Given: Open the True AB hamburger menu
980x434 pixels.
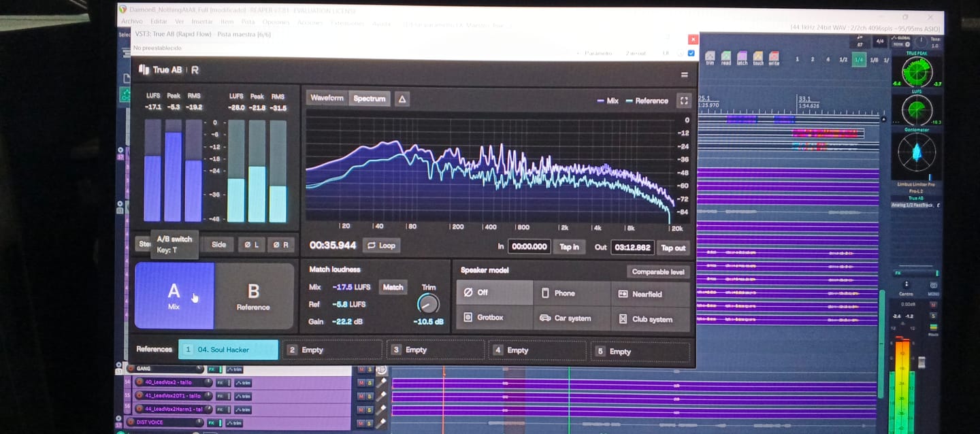Looking at the screenshot, I should 684,74.
